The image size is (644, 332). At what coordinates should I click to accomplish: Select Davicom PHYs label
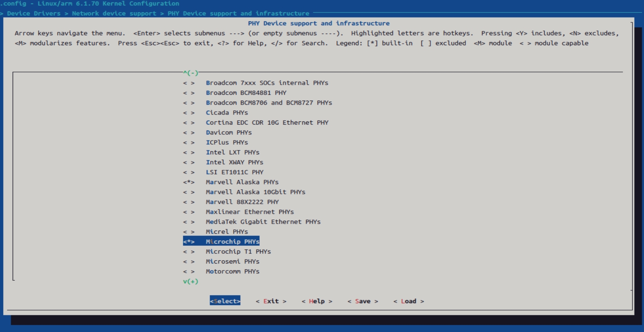(x=229, y=132)
